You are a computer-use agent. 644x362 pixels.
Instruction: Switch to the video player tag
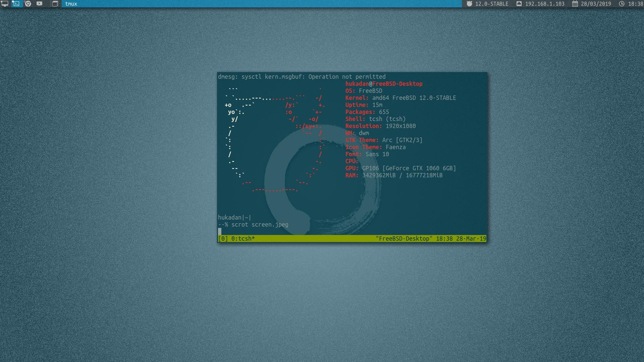40,4
